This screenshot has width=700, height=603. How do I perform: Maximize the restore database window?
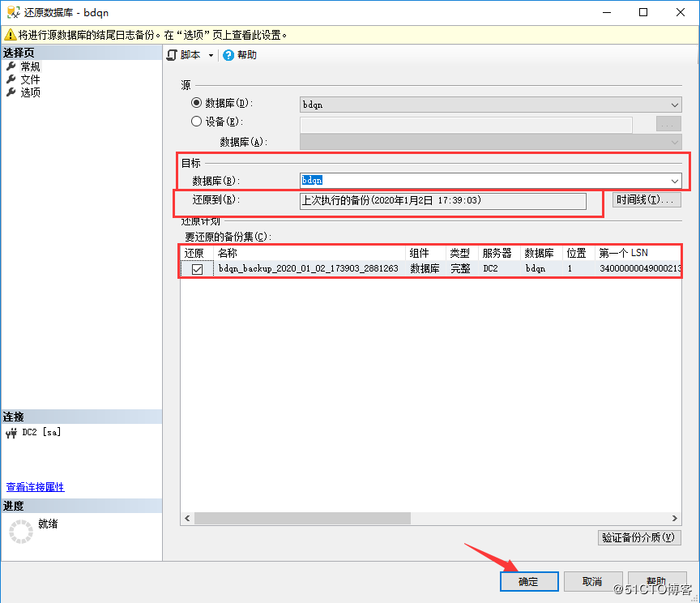pos(643,12)
